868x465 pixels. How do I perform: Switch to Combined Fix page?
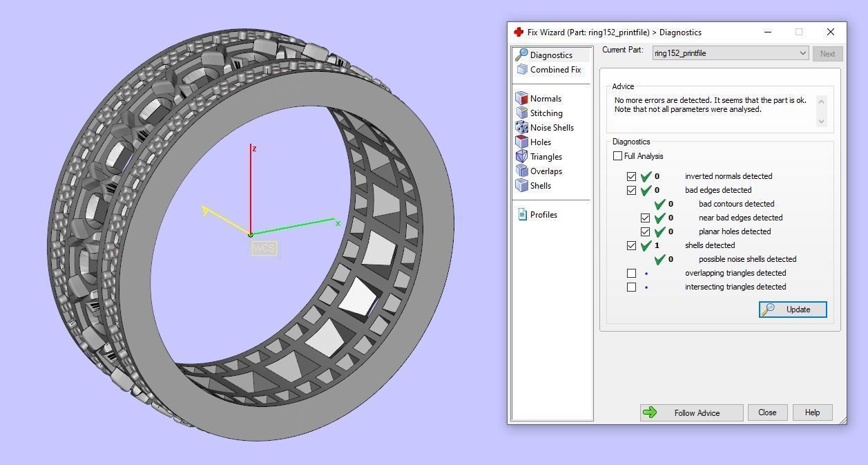[554, 70]
